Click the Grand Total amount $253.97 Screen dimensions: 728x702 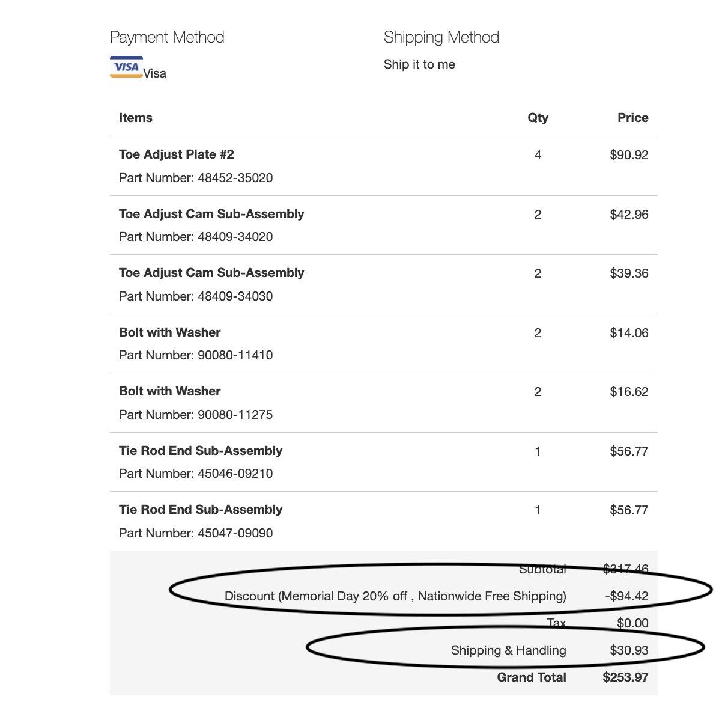[625, 677]
